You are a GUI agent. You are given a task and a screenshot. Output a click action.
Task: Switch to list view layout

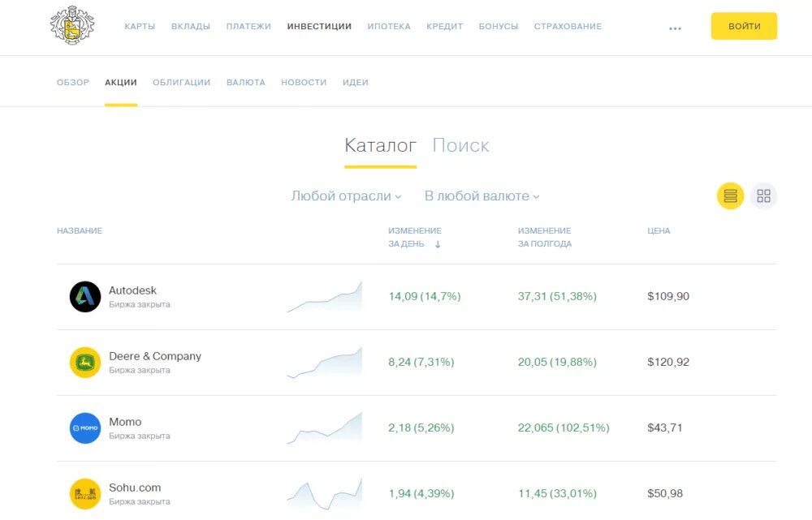coord(730,196)
